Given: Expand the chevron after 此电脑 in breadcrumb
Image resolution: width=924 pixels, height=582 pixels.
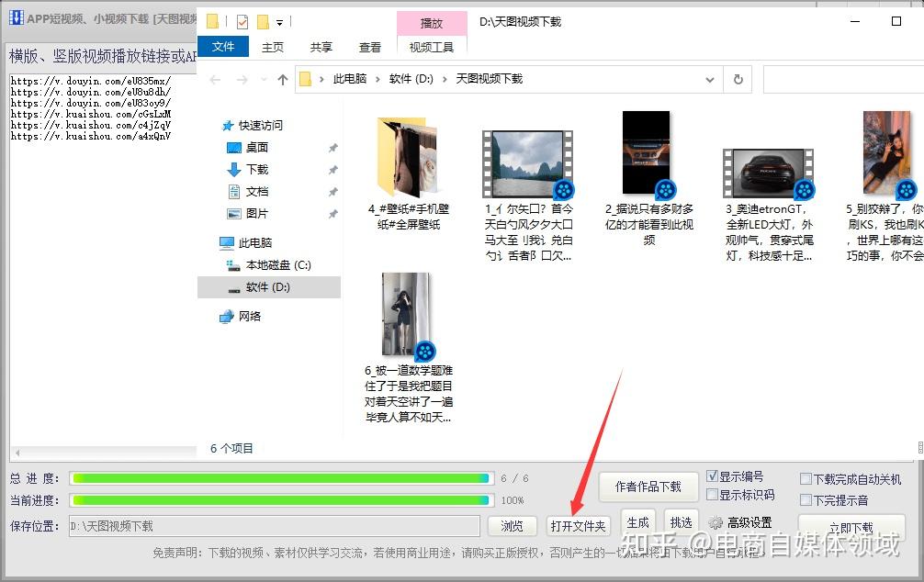Looking at the screenshot, I should coord(377,80).
